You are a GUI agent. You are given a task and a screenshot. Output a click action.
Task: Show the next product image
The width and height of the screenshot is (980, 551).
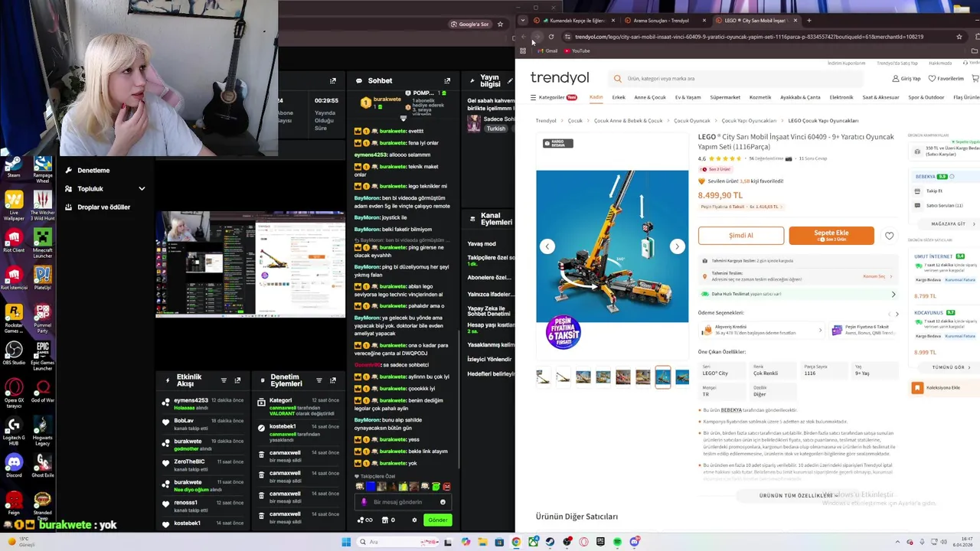(x=677, y=246)
